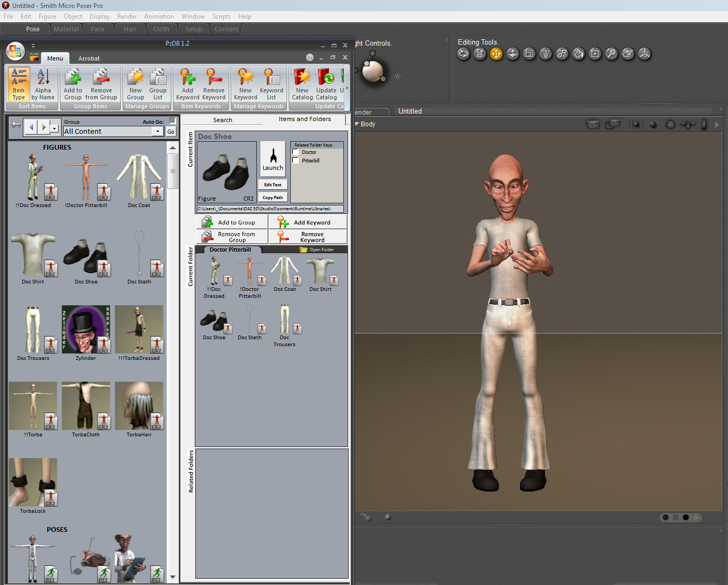Open the Group dropdown showing All Content
Screen dimensions: 728x585
(158, 131)
